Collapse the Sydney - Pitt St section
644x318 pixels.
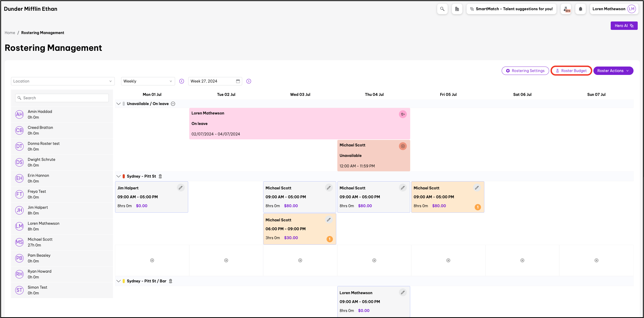tap(118, 176)
